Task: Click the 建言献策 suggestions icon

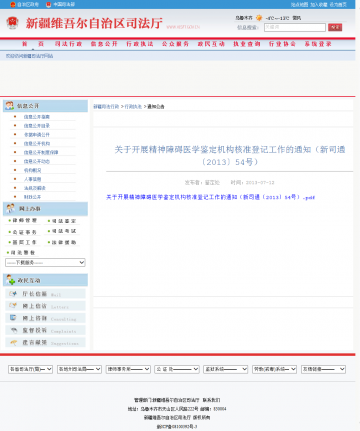Action: click(x=14, y=342)
